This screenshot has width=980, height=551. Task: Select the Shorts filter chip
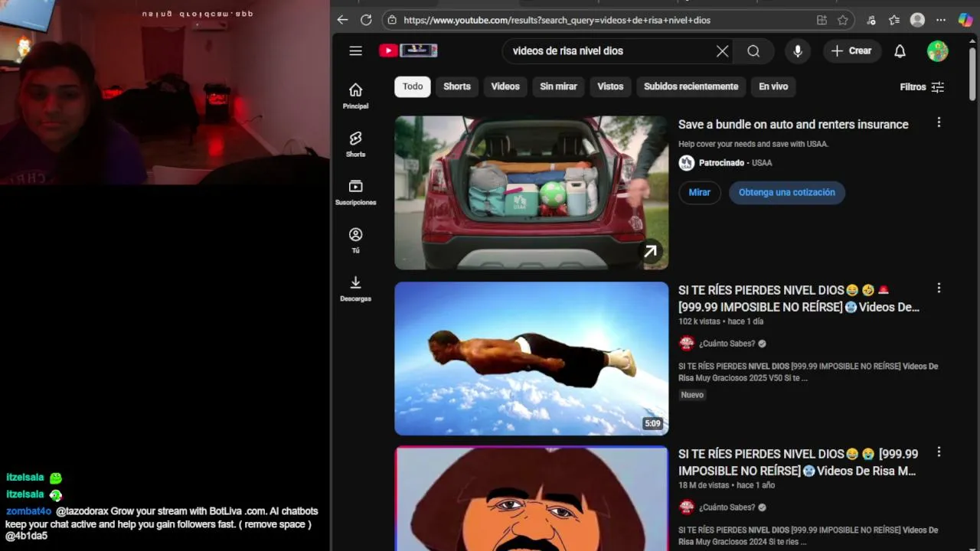click(457, 86)
